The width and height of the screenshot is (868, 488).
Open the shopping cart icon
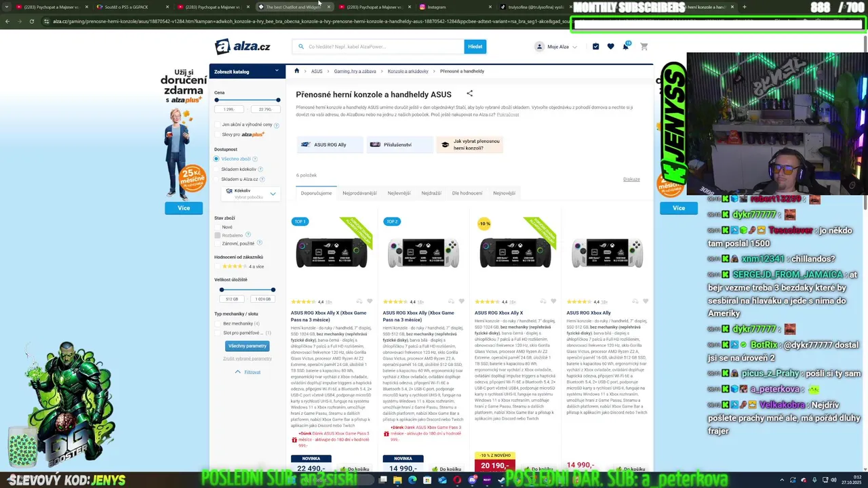pos(644,46)
